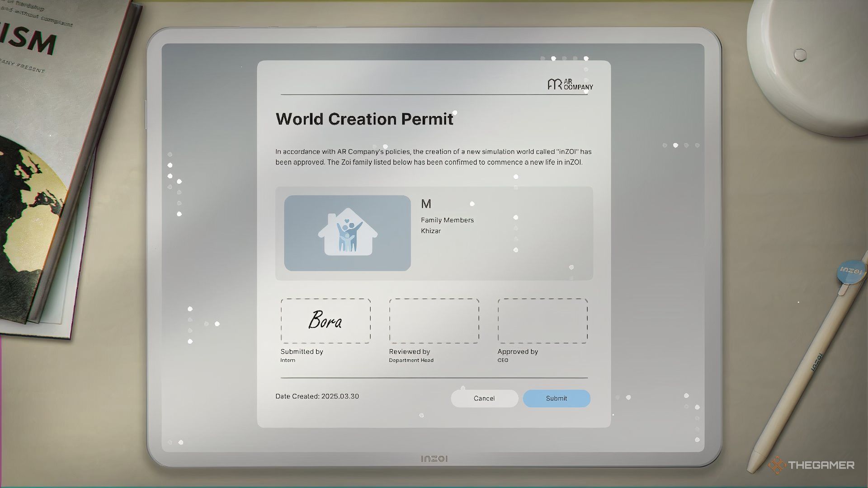Click "Date Created: 2025.03.30" text
Viewport: 868px width, 488px height.
[317, 396]
